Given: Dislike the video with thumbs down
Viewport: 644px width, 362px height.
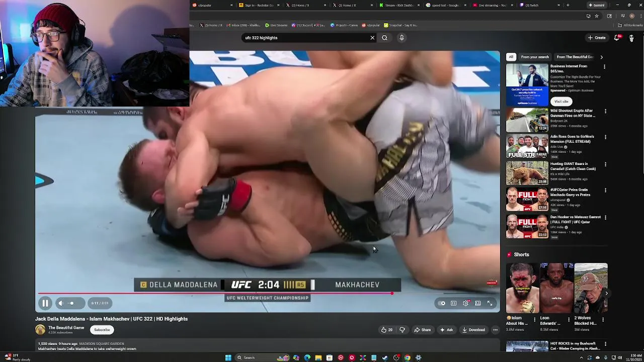Looking at the screenshot, I should [x=402, y=330].
